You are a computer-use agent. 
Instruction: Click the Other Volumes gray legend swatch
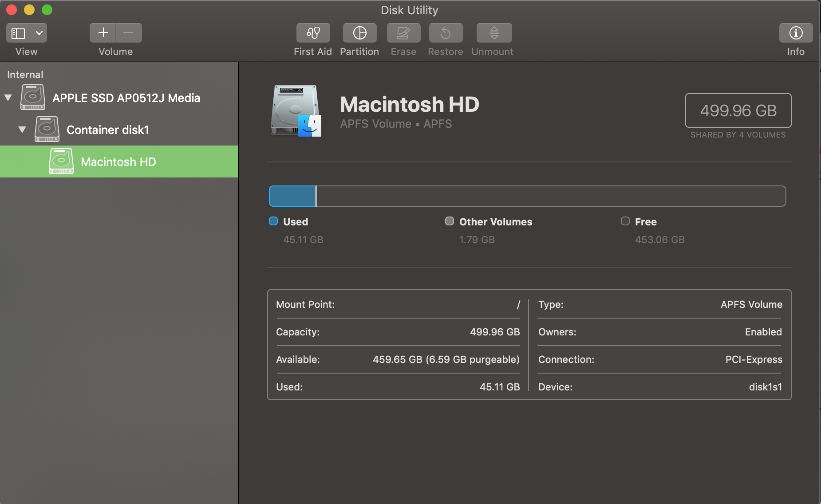click(x=450, y=221)
